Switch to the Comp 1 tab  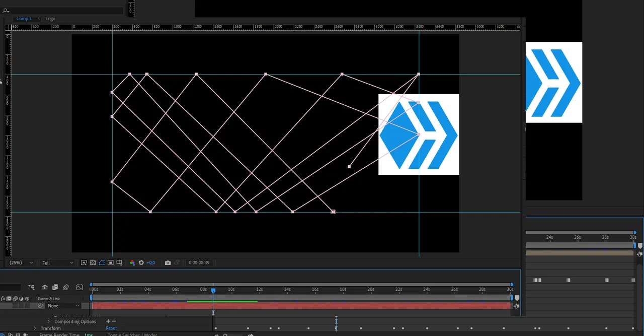24,19
